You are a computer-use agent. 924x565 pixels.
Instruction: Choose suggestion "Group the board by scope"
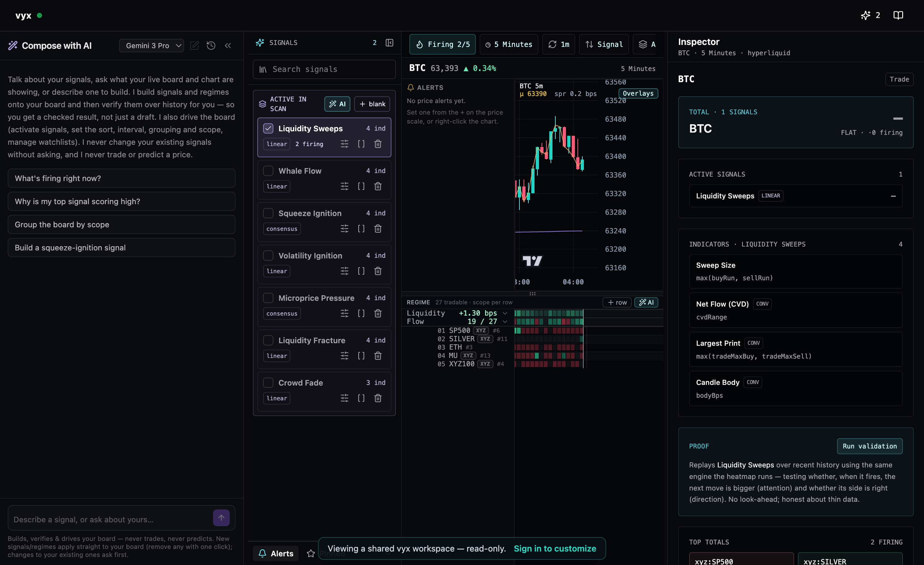click(122, 225)
